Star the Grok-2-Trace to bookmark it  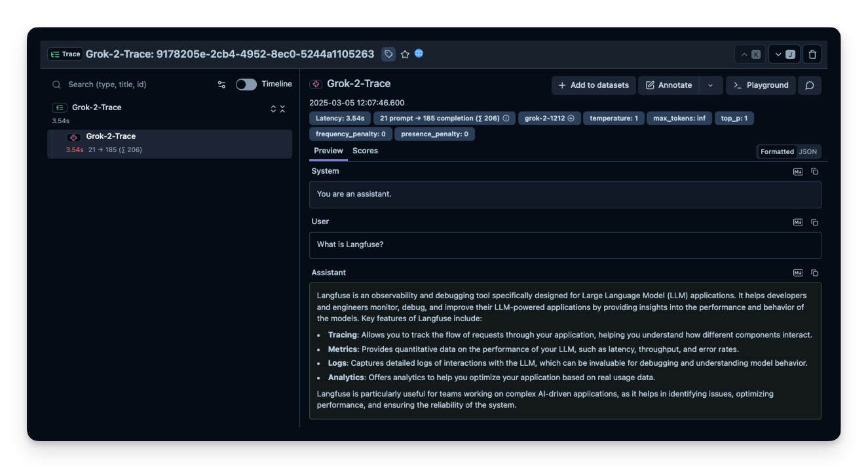coord(405,54)
